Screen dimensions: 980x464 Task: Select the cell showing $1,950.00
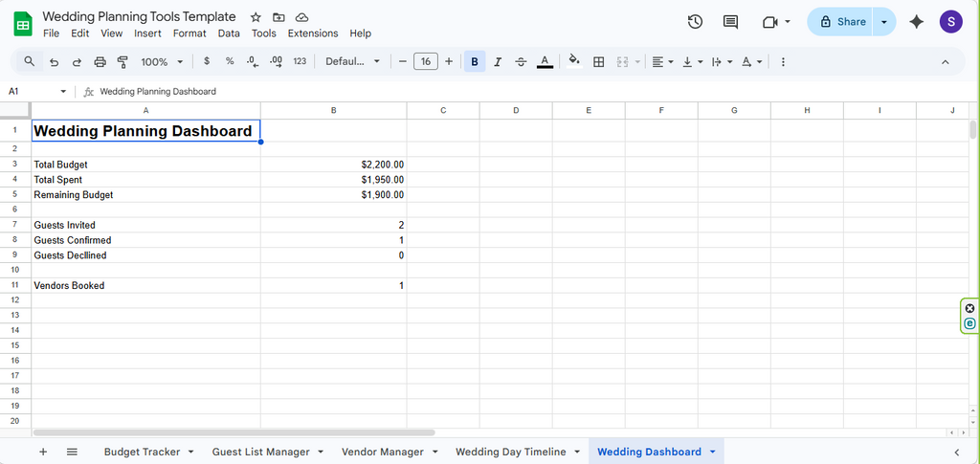(334, 180)
